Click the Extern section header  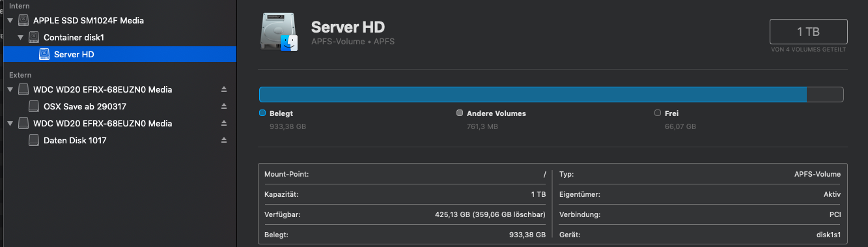pos(20,75)
